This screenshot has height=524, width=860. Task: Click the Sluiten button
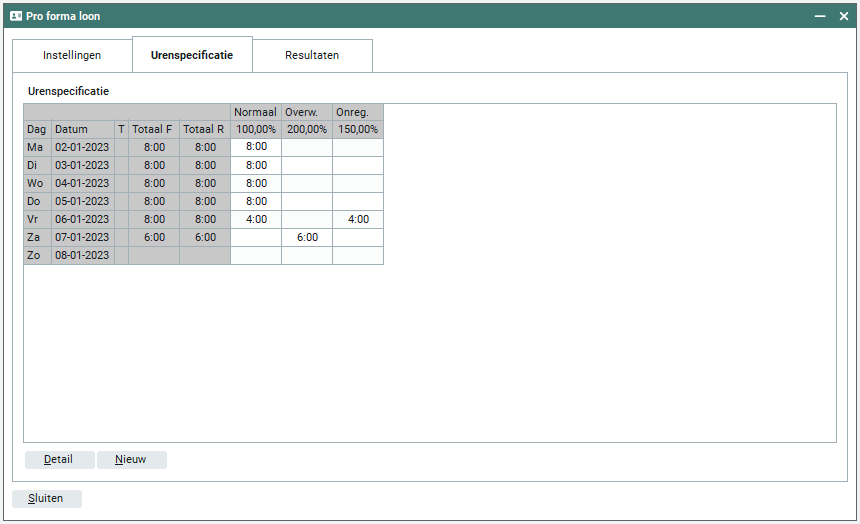[x=46, y=498]
